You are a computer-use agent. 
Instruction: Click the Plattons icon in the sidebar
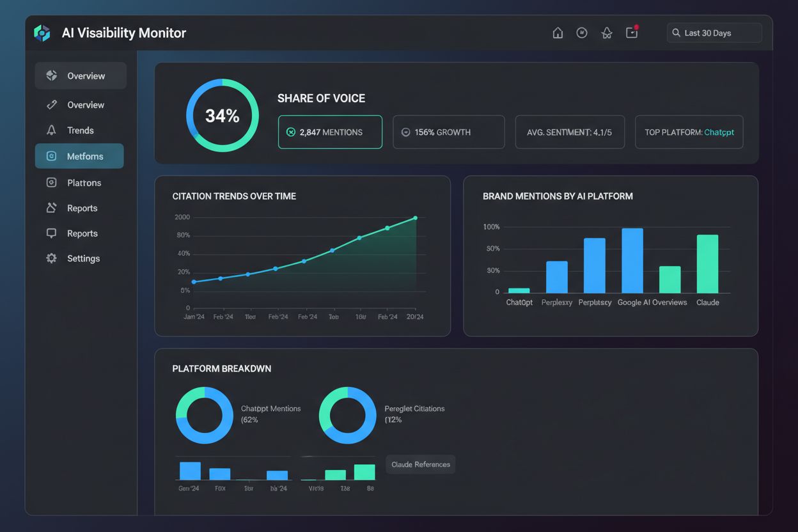[51, 182]
